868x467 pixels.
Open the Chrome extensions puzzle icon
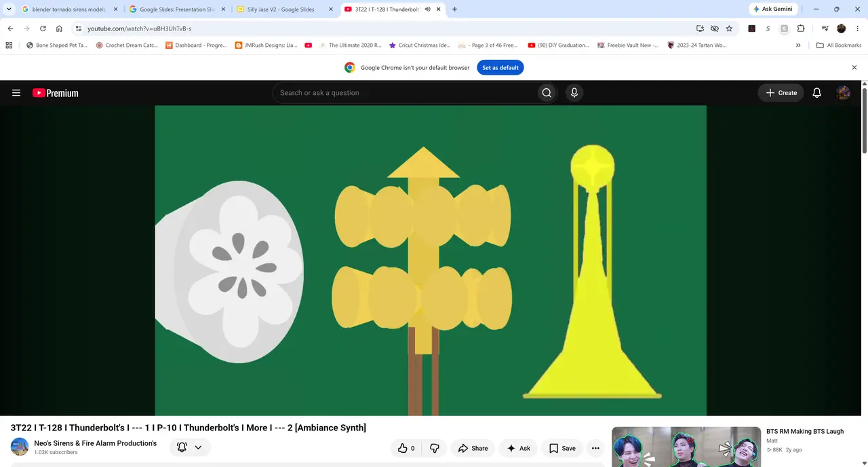point(801,29)
